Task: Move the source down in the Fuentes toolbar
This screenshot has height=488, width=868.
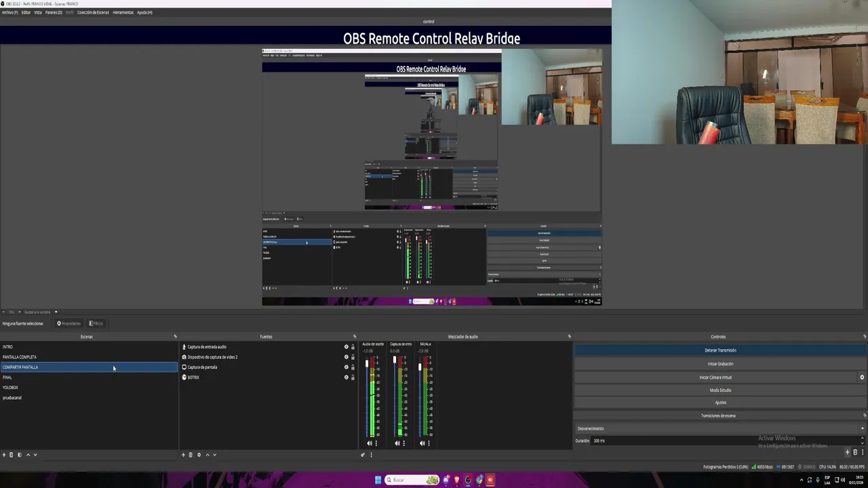Action: [x=215, y=455]
